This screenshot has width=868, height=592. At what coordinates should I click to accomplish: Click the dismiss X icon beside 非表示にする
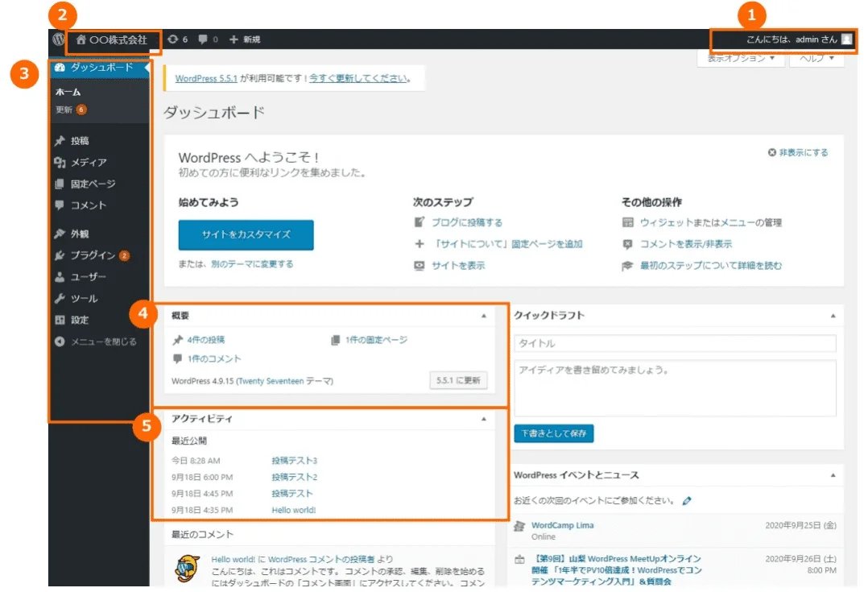point(771,152)
